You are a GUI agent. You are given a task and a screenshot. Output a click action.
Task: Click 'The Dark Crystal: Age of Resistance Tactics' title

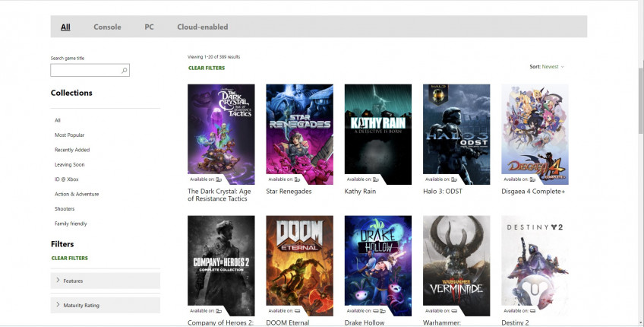(x=219, y=195)
